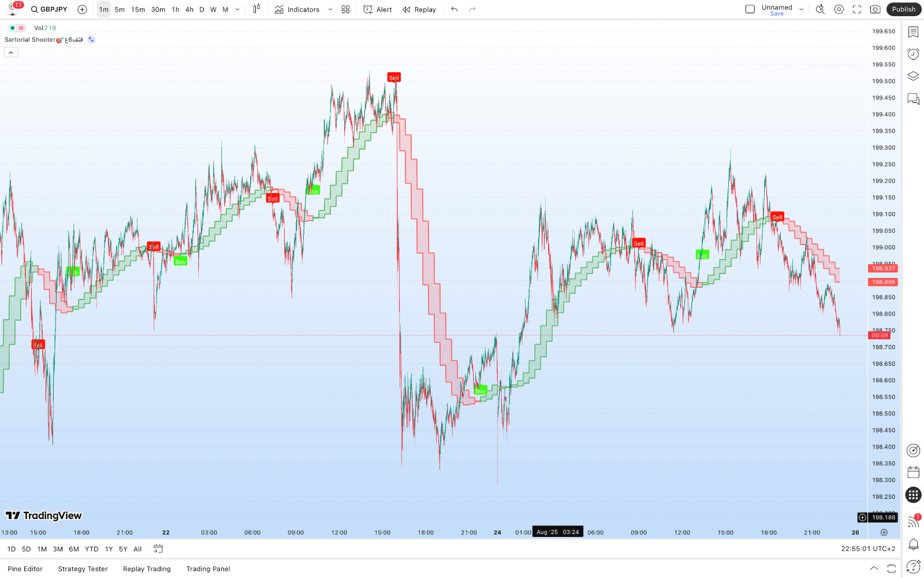Image resolution: width=924 pixels, height=578 pixels.
Task: Select the 5D date range
Action: [x=26, y=549]
